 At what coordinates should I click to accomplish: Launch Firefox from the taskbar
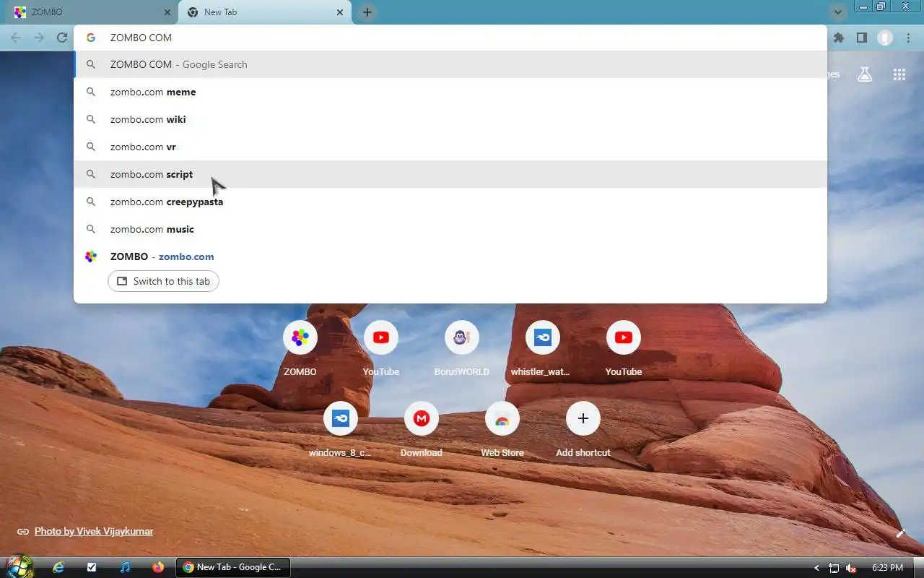pos(158,567)
